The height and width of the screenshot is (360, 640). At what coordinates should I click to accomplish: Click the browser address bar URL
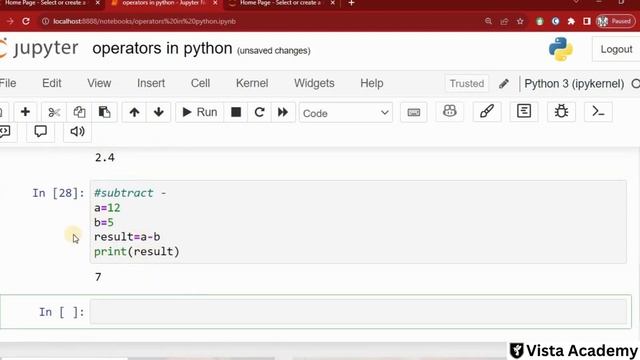coord(144,21)
